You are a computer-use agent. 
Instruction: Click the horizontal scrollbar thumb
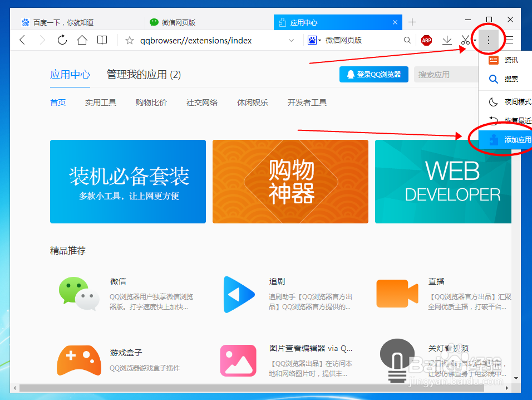click(251, 388)
